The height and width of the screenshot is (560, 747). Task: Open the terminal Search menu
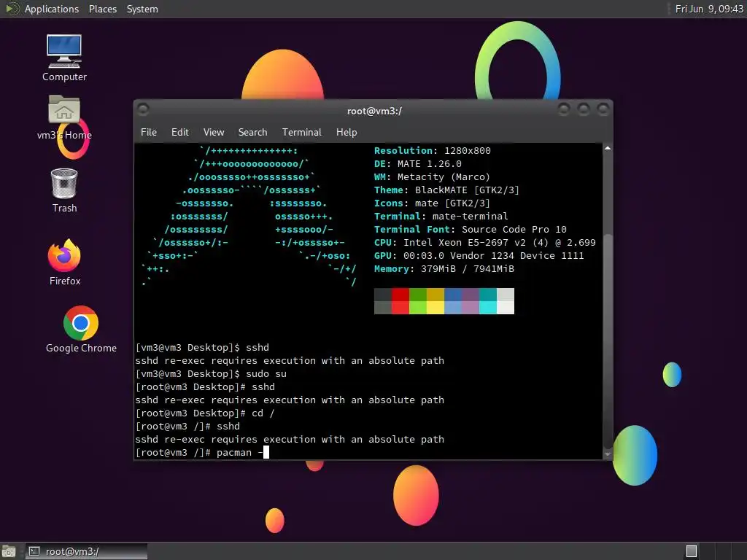[252, 133]
